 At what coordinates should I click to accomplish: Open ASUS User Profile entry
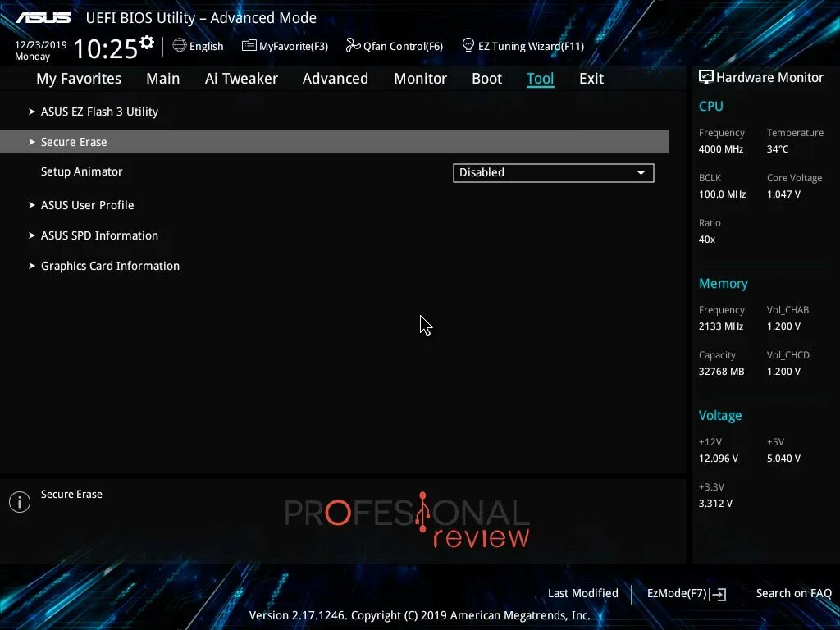pyautogui.click(x=87, y=205)
